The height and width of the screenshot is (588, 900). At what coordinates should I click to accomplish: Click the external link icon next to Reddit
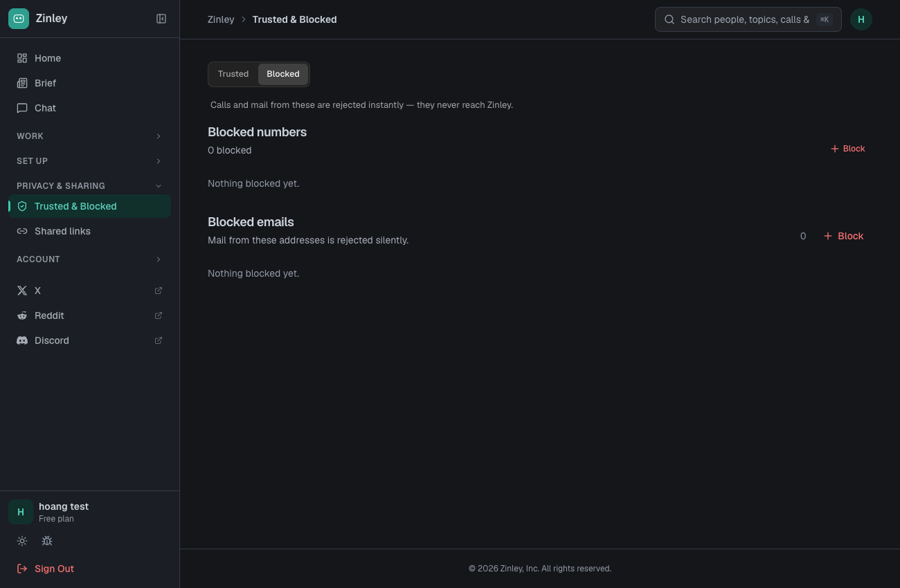[x=159, y=315]
